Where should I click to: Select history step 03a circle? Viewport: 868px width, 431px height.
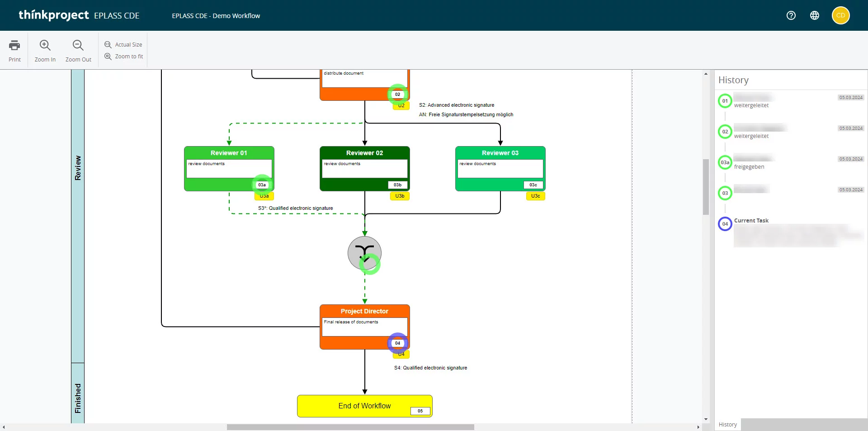725,162
